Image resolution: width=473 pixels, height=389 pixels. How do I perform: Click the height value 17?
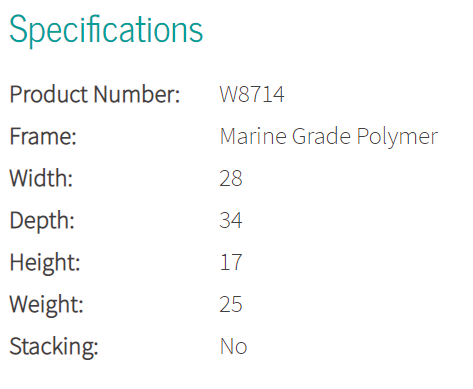click(x=231, y=262)
